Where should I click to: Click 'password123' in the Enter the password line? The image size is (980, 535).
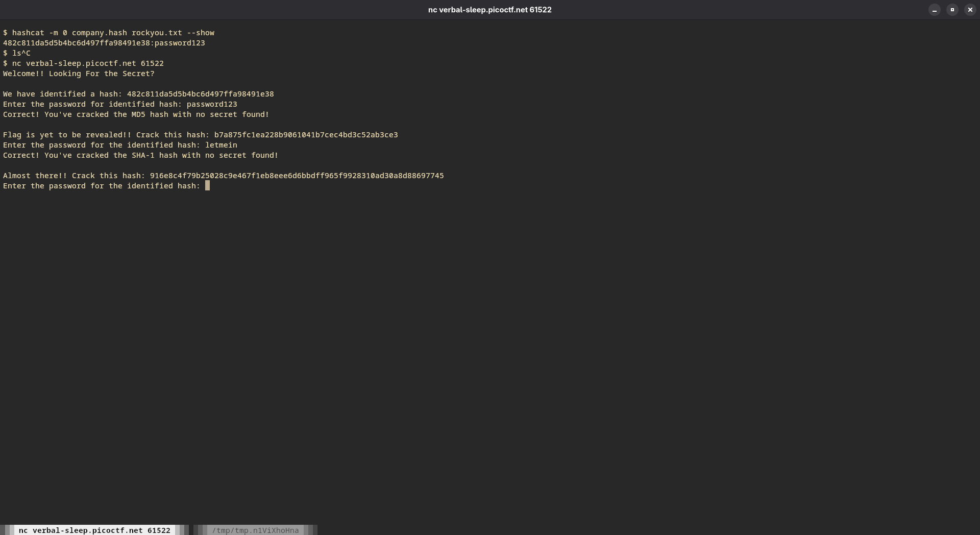coord(212,104)
